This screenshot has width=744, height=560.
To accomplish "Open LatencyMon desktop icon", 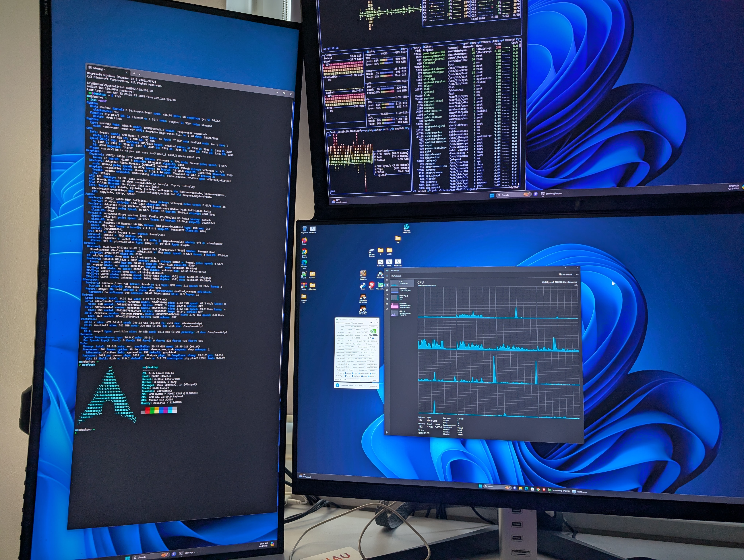I will [380, 275].
